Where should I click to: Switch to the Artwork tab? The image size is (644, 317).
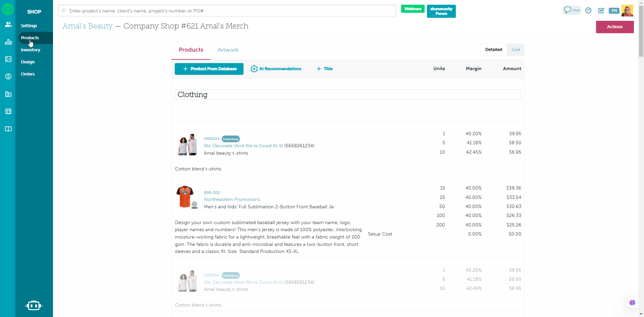[228, 50]
